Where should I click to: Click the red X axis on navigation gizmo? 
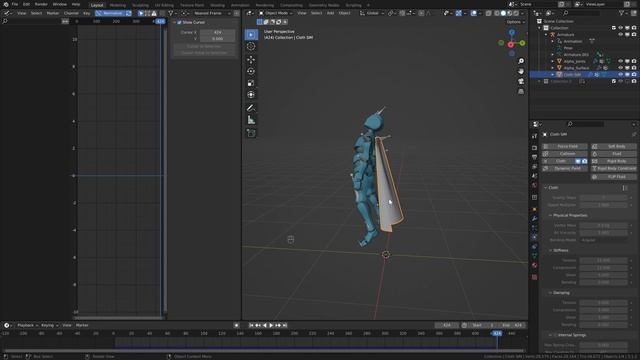(511, 44)
